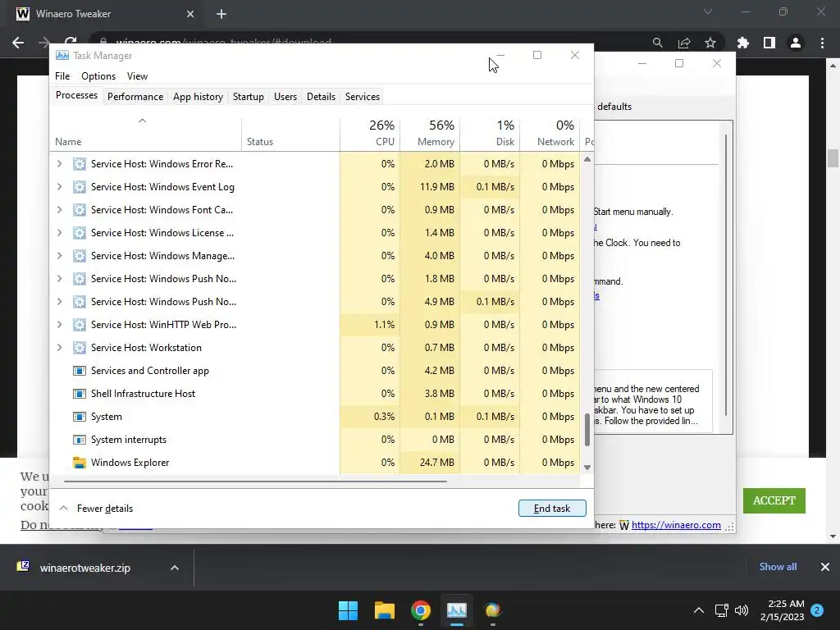Open the Chrome extensions puzzle icon
Viewport: 840px width, 630px height.
pos(743,43)
